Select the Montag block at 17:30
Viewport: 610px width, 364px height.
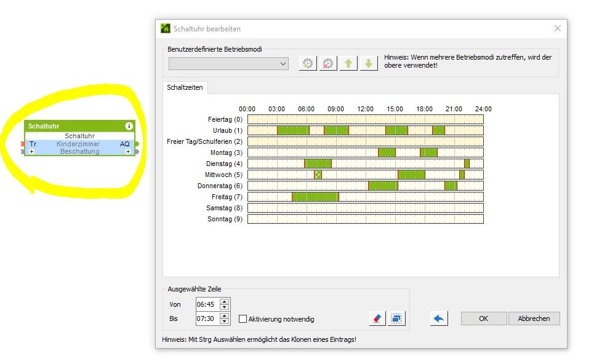tap(428, 152)
